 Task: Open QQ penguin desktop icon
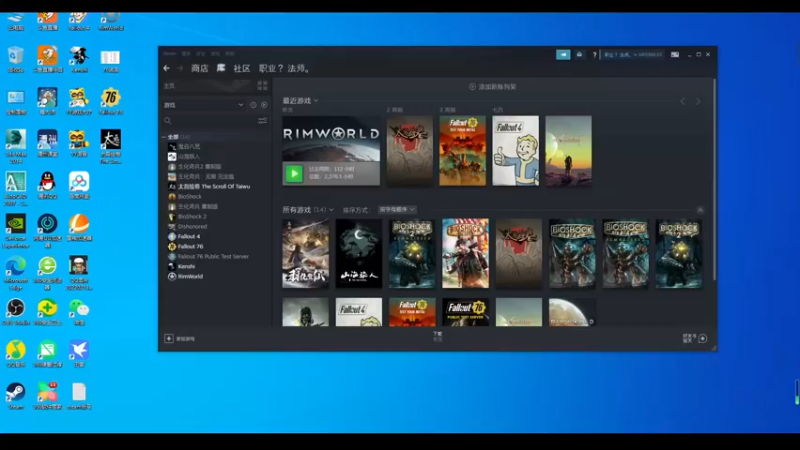(x=47, y=186)
